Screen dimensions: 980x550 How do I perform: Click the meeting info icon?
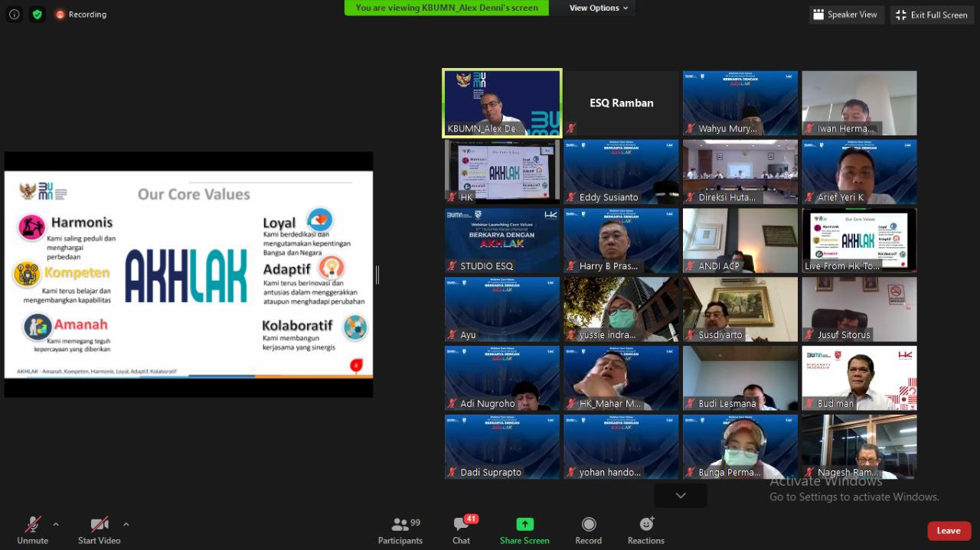click(x=14, y=14)
